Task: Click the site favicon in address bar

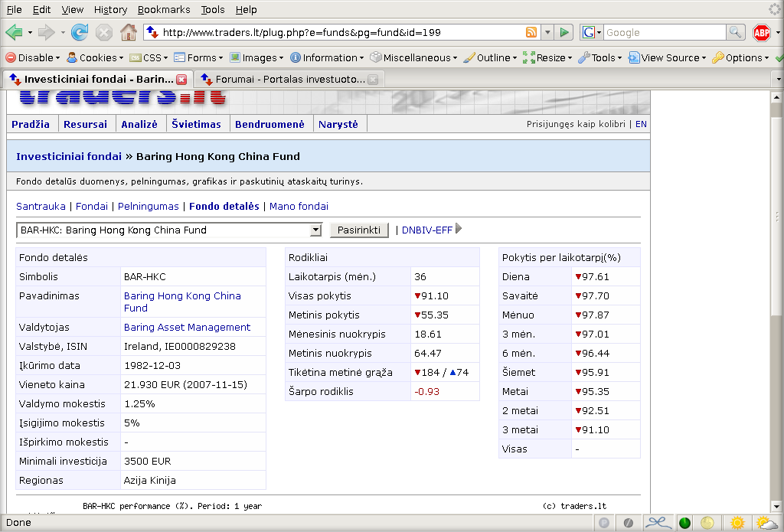Action: [x=152, y=32]
